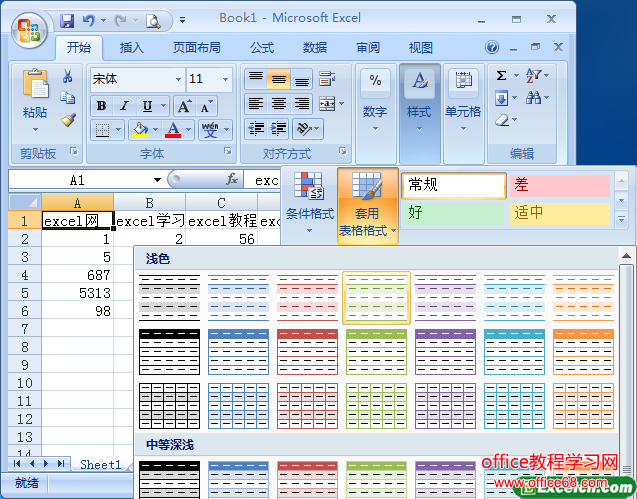Align text right
This screenshot has height=499, width=637.
point(301,104)
